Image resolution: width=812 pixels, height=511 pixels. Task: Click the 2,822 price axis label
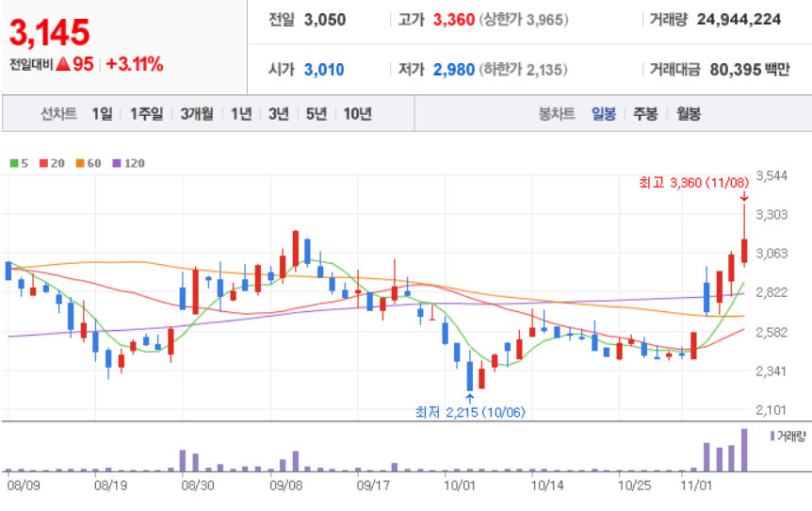pyautogui.click(x=771, y=292)
